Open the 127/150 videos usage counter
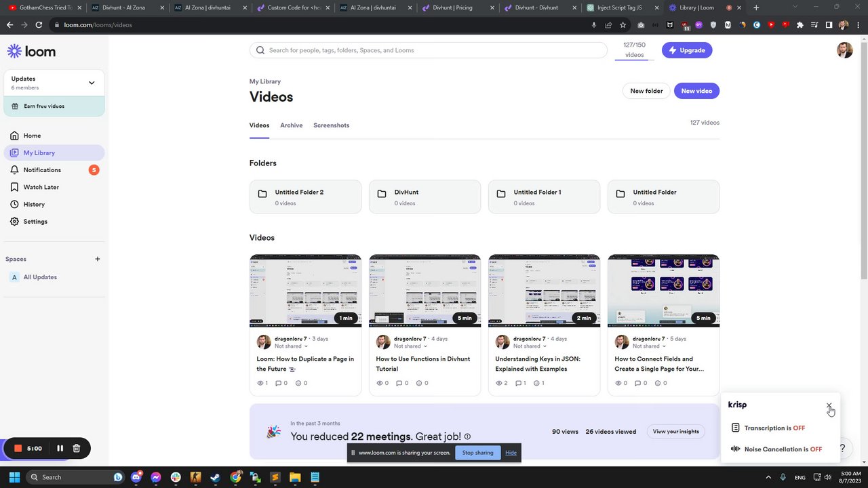The height and width of the screenshot is (488, 868). point(634,50)
